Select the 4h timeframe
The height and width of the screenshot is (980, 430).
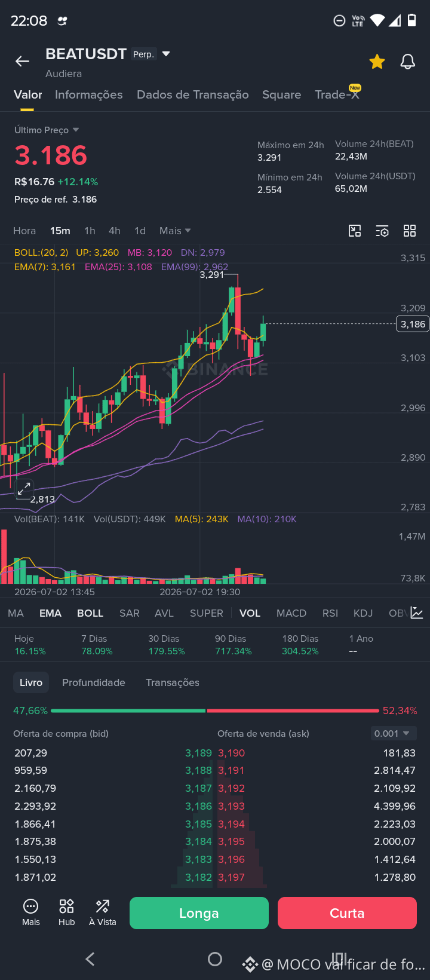point(115,231)
